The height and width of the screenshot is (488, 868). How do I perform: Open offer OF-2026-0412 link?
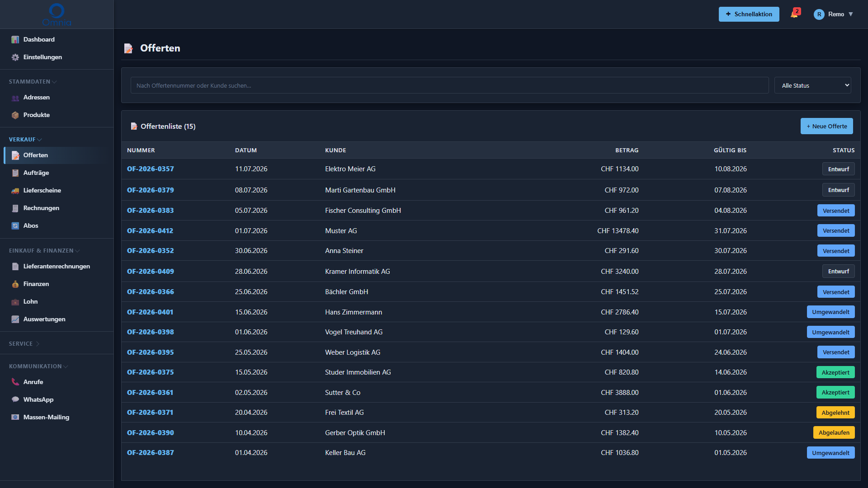pyautogui.click(x=150, y=231)
